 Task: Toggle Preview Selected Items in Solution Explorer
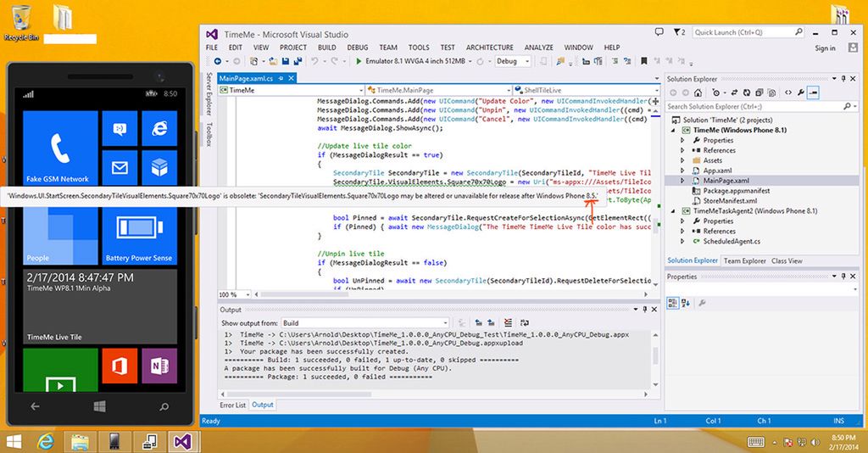click(x=813, y=92)
